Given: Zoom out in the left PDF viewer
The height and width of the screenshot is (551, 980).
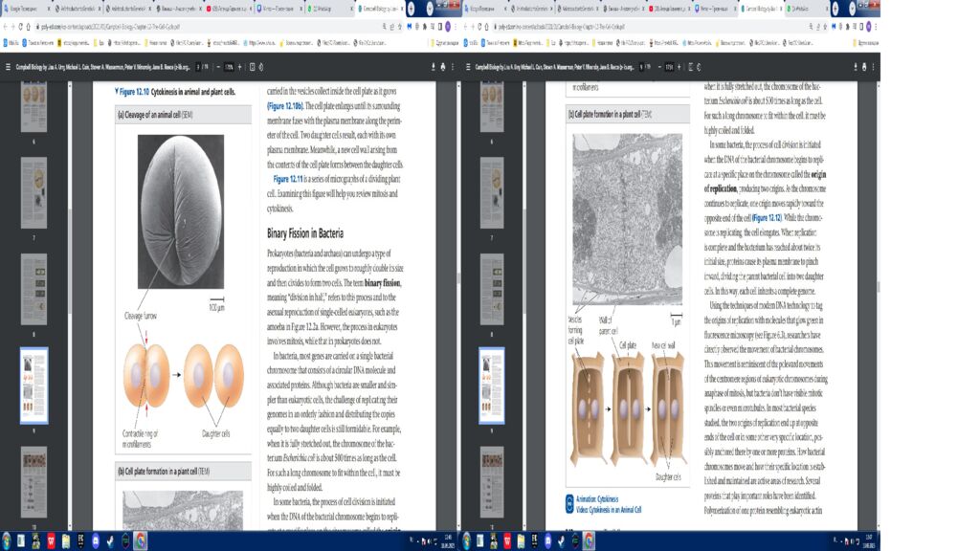Looking at the screenshot, I should pyautogui.click(x=216, y=68).
